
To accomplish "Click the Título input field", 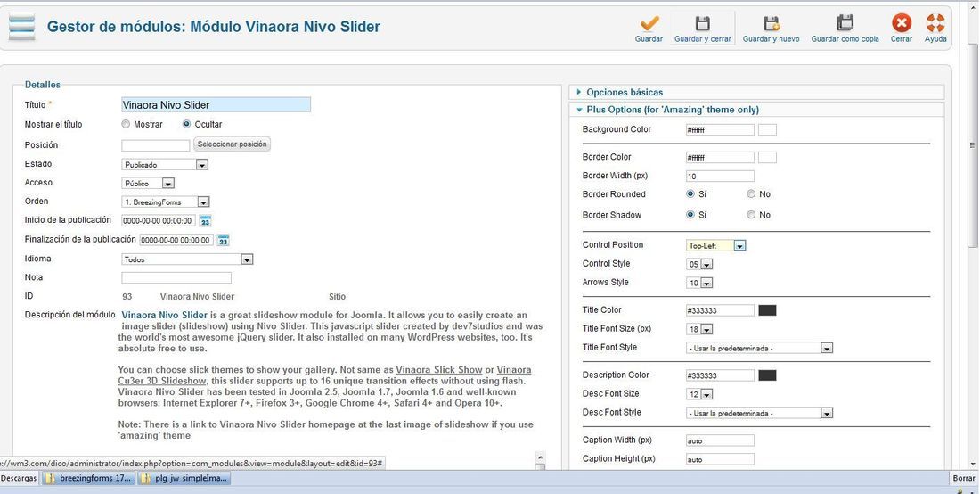I will (x=216, y=105).
